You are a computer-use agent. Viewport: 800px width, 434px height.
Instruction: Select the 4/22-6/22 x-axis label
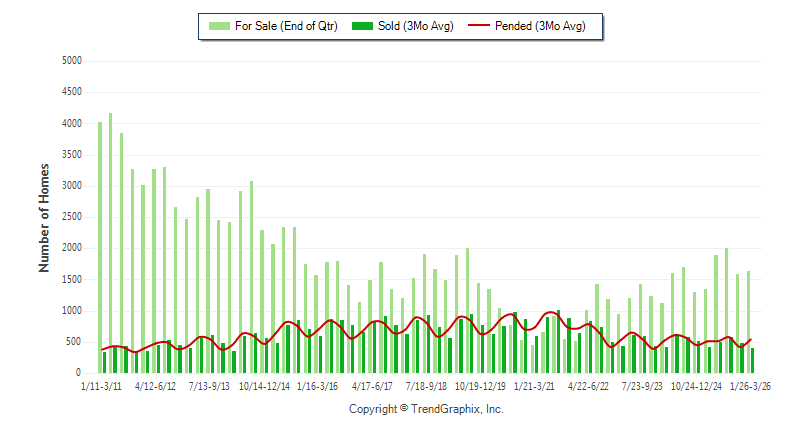click(x=588, y=384)
